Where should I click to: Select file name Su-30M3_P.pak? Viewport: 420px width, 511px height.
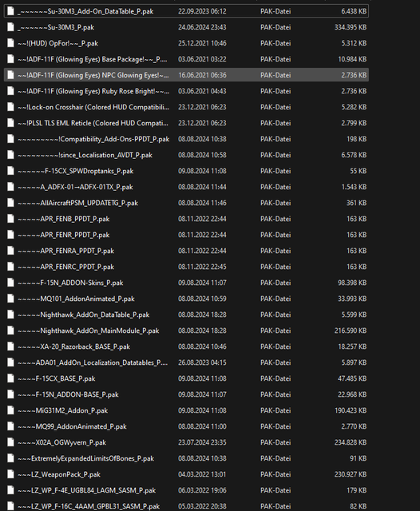click(x=56, y=27)
